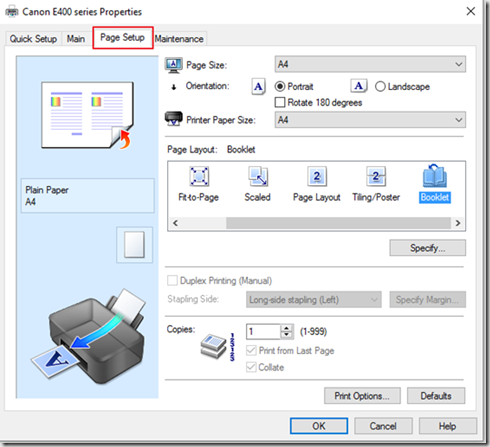Click the layout list horizontal scrollbar thumb
The image size is (490, 447).
(338, 223)
